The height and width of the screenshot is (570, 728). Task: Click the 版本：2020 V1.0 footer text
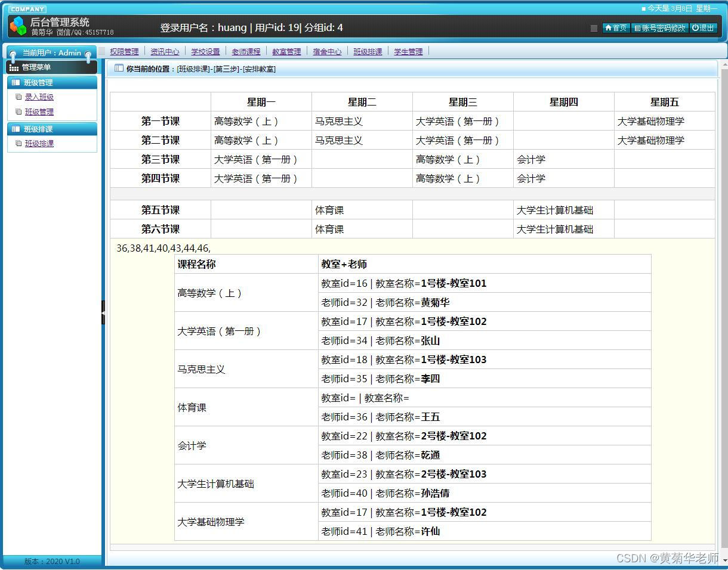[52, 561]
